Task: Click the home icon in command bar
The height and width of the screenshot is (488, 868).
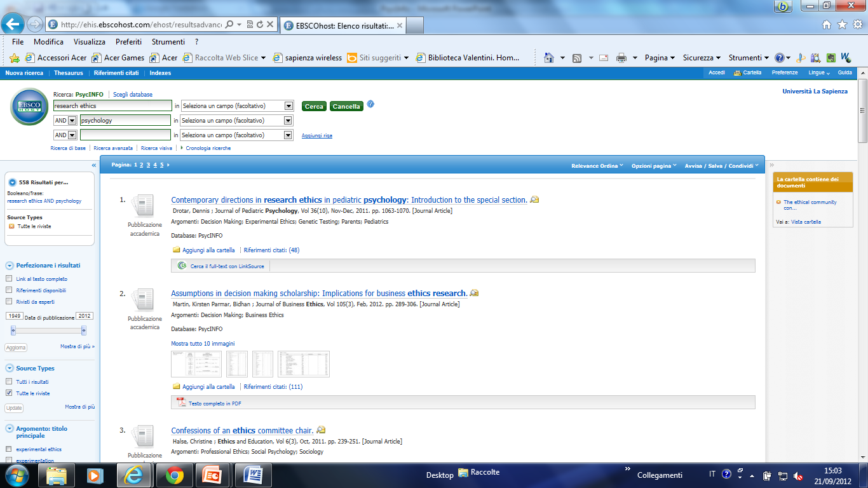Action: point(550,58)
